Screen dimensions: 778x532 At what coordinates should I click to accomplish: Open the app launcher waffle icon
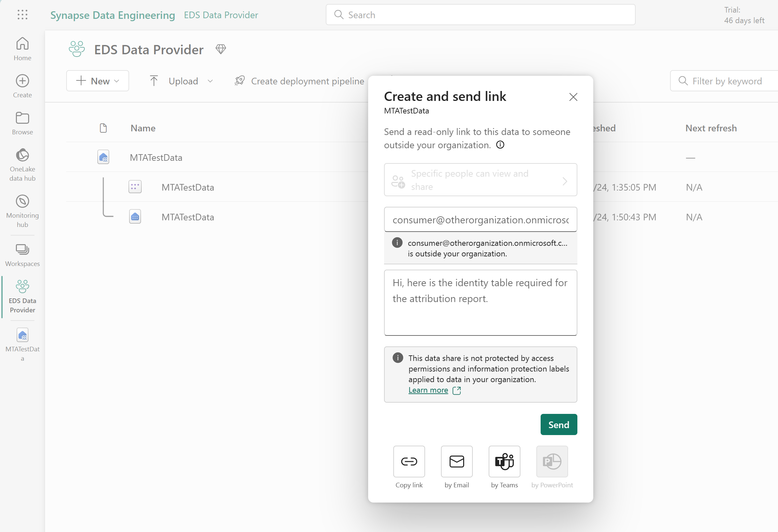tap(23, 15)
